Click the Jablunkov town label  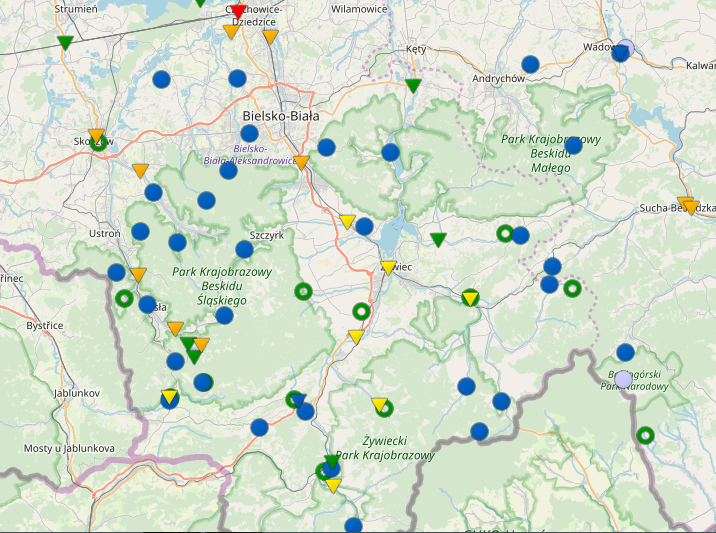coord(77,393)
